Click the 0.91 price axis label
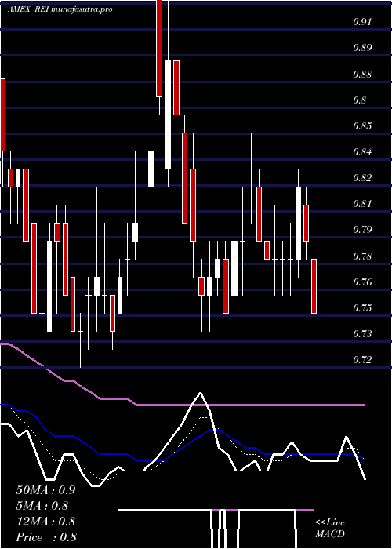This screenshot has height=549, width=392. pos(362,22)
